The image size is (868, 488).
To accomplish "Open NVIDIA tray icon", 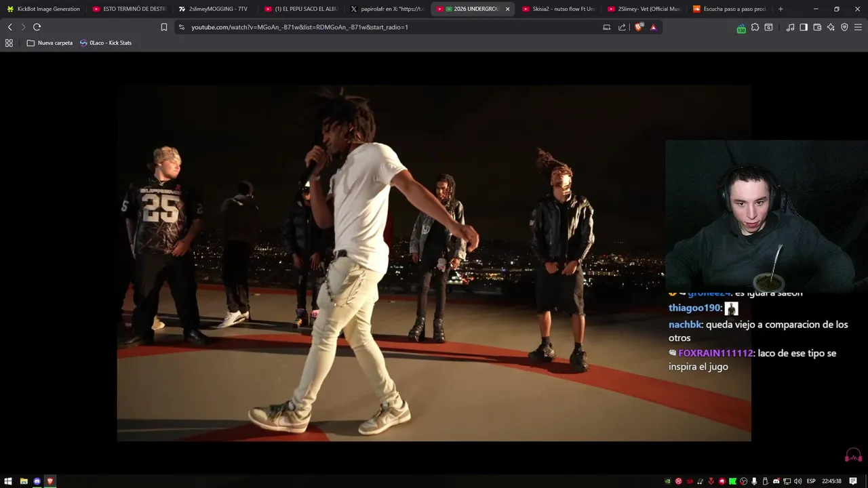I will [667, 481].
